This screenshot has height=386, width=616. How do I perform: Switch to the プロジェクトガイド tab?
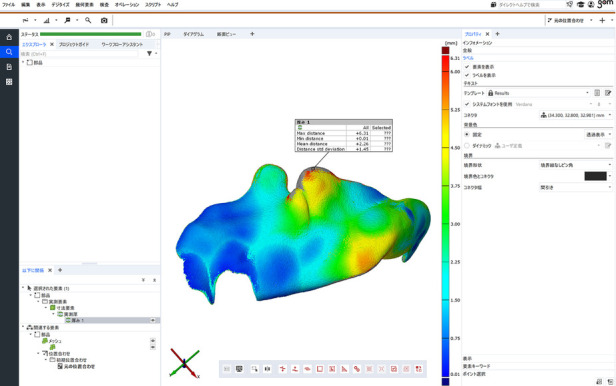coord(74,45)
